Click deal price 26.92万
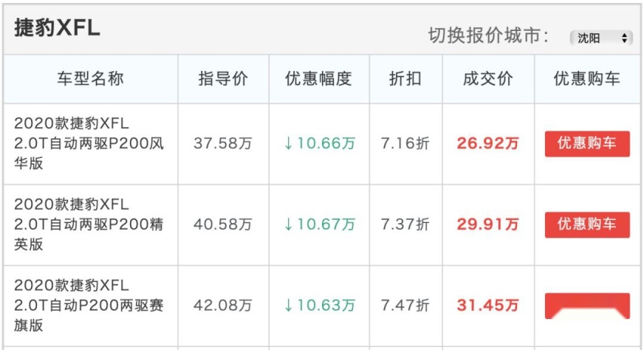The height and width of the screenshot is (350, 644). click(488, 144)
